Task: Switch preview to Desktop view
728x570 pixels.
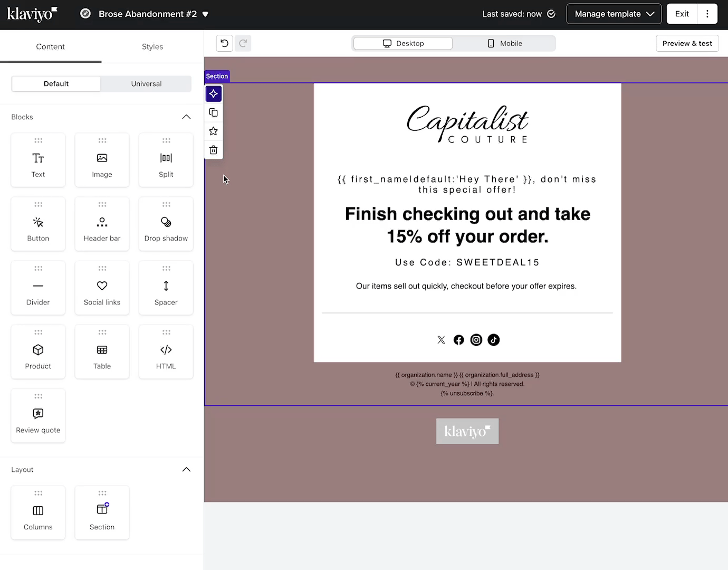Action: coord(403,43)
